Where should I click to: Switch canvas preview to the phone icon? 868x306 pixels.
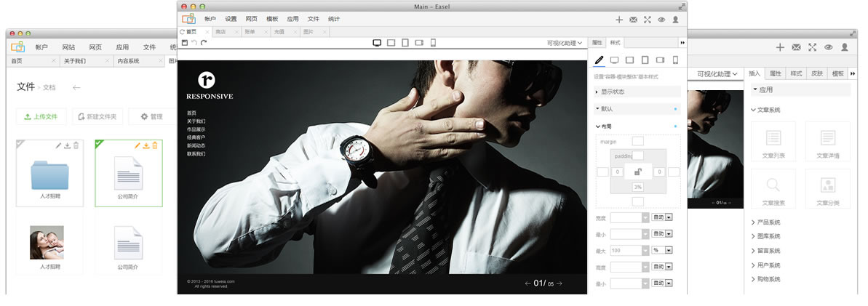tap(433, 43)
